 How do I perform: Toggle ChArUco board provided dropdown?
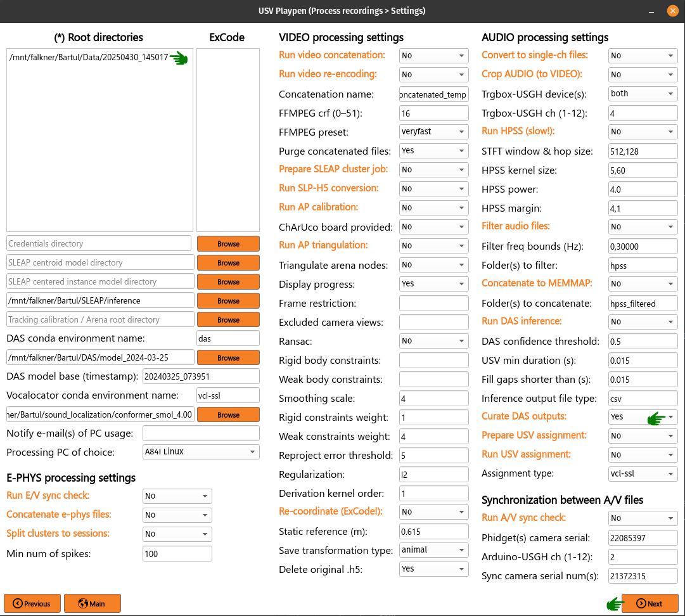coord(433,227)
